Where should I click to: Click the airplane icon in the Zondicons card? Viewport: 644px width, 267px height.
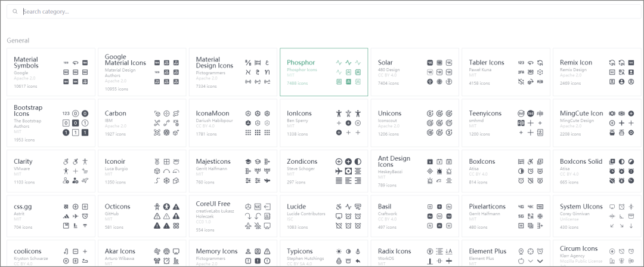[339, 171]
